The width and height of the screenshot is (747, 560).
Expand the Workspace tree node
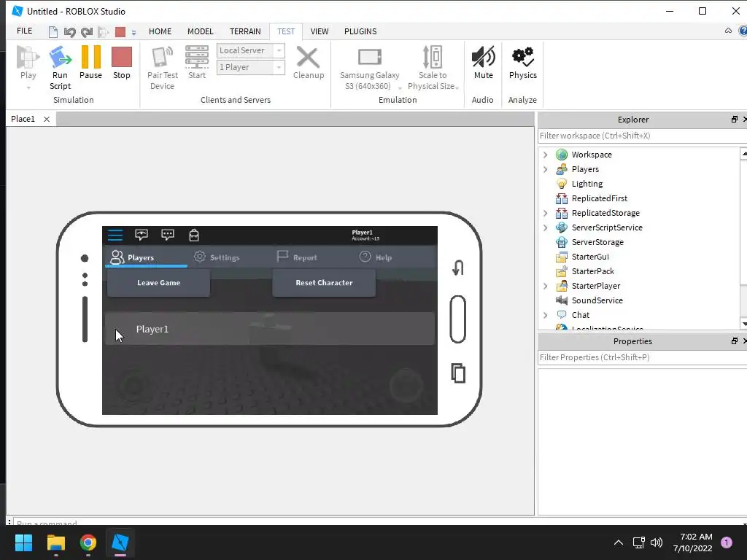pyautogui.click(x=546, y=155)
